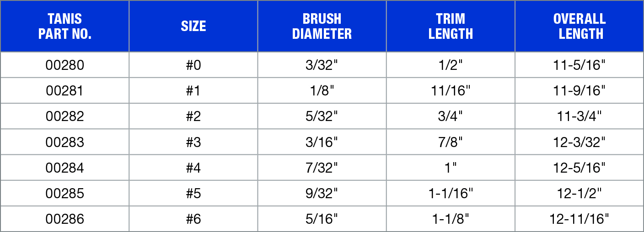Screen dimensions: 644x232
Task: Select part number 00283 cell
Action: [64, 142]
